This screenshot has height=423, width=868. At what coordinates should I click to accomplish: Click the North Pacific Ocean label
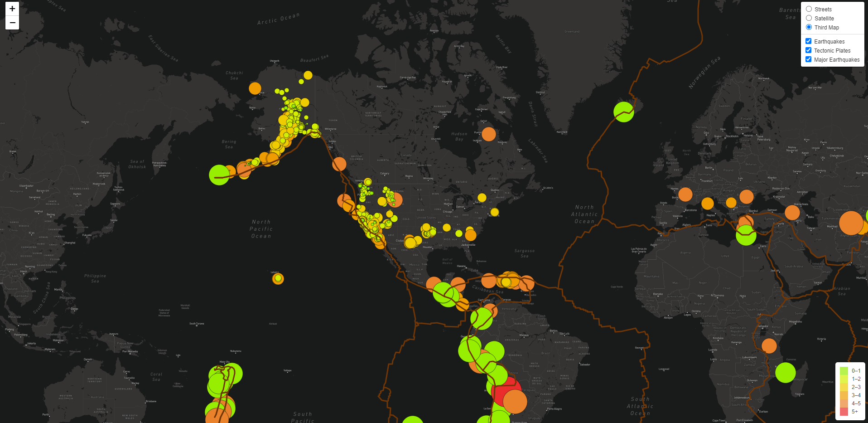click(261, 229)
